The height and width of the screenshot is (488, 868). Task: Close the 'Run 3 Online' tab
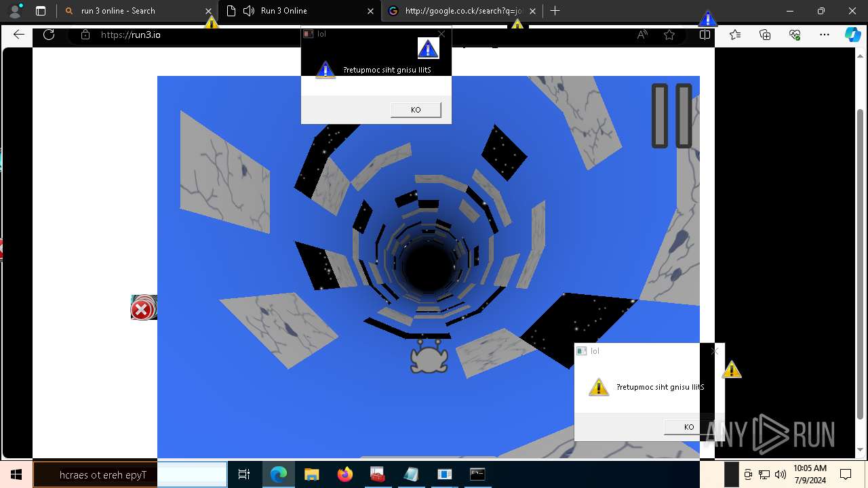pyautogui.click(x=370, y=11)
